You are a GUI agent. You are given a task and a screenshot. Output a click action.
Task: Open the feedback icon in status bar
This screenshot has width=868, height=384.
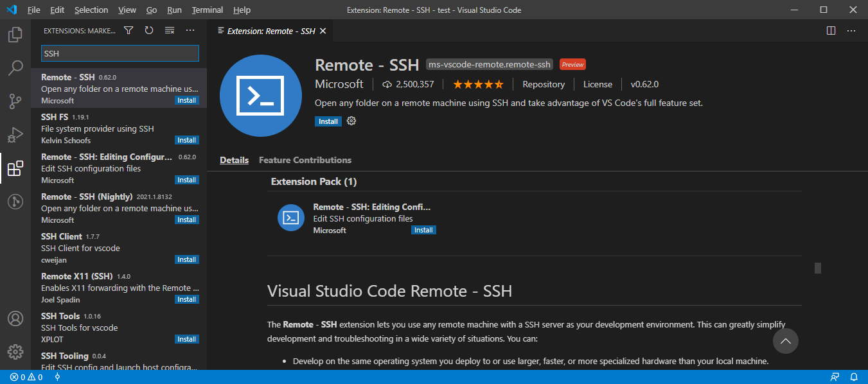coord(835,377)
